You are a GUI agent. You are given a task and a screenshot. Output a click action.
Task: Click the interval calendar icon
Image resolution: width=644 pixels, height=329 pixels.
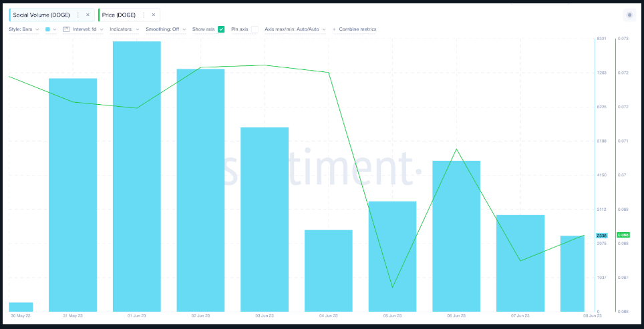click(x=66, y=29)
